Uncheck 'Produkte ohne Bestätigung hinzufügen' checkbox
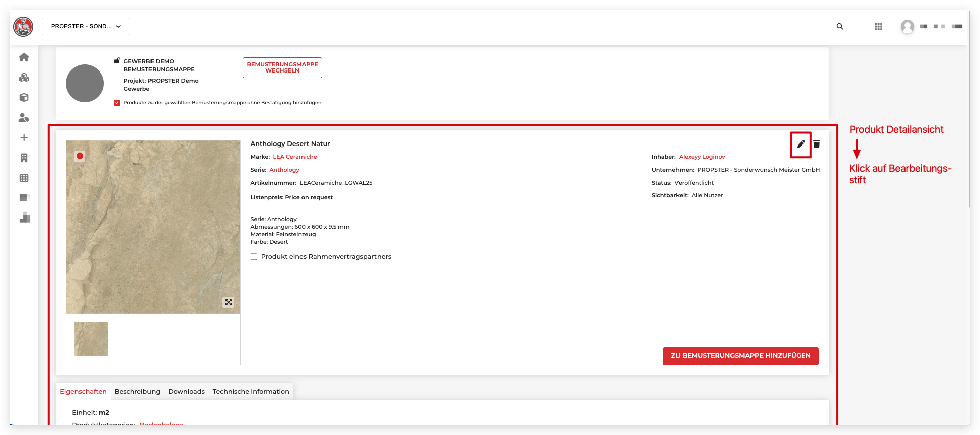The image size is (980, 435). click(x=117, y=103)
